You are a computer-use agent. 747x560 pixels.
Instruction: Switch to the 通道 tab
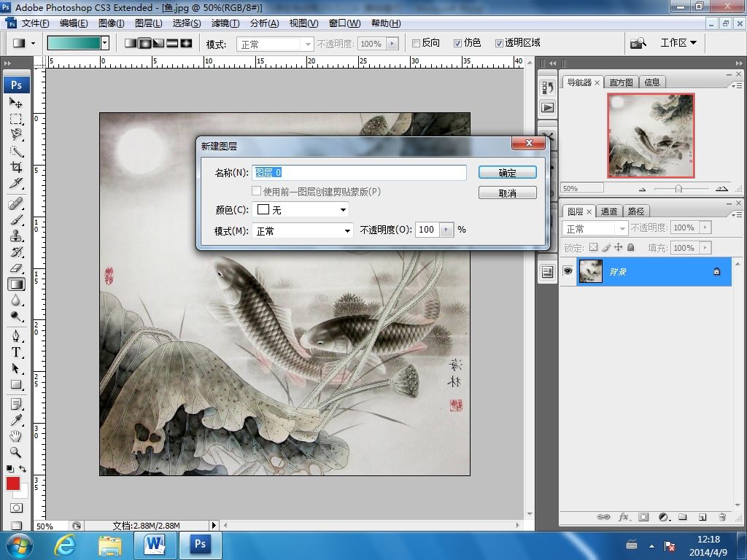pos(609,211)
